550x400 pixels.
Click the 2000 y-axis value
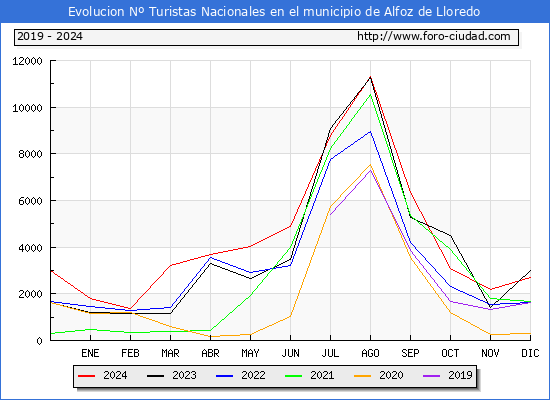point(30,294)
